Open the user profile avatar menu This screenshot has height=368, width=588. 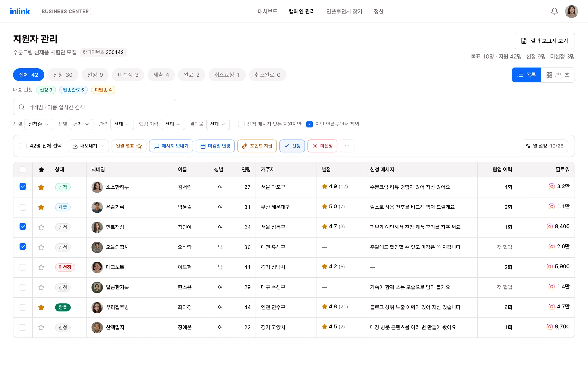point(571,11)
